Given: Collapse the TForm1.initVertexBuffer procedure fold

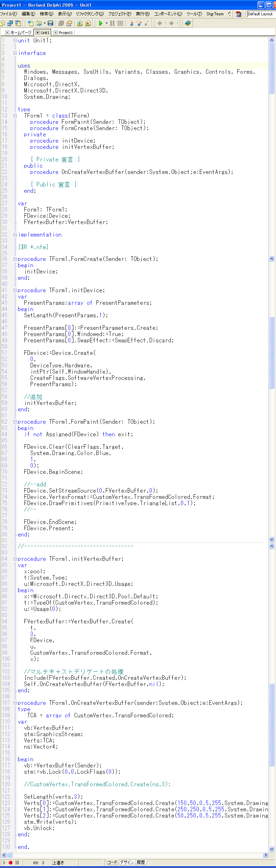Looking at the screenshot, I should tap(15, 559).
